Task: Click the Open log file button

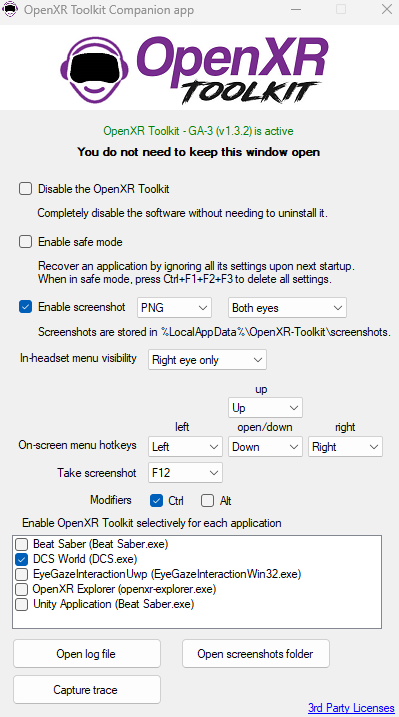Action: [x=87, y=653]
